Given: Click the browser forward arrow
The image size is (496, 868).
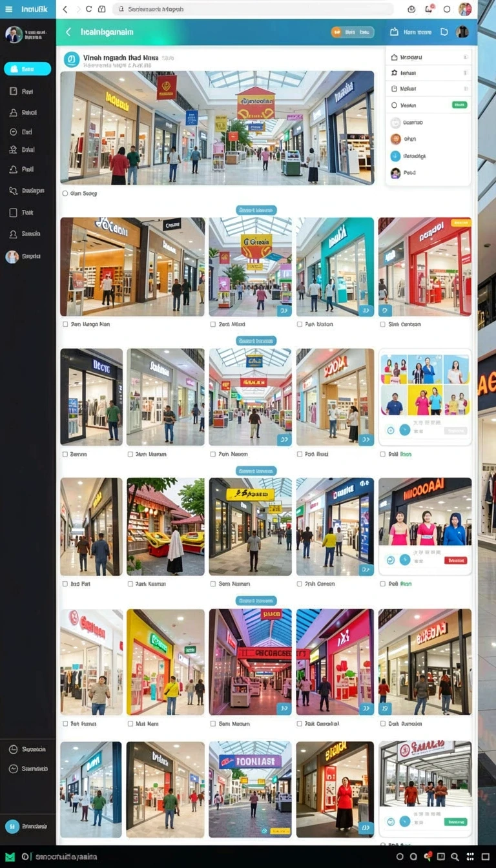Looking at the screenshot, I should [77, 9].
